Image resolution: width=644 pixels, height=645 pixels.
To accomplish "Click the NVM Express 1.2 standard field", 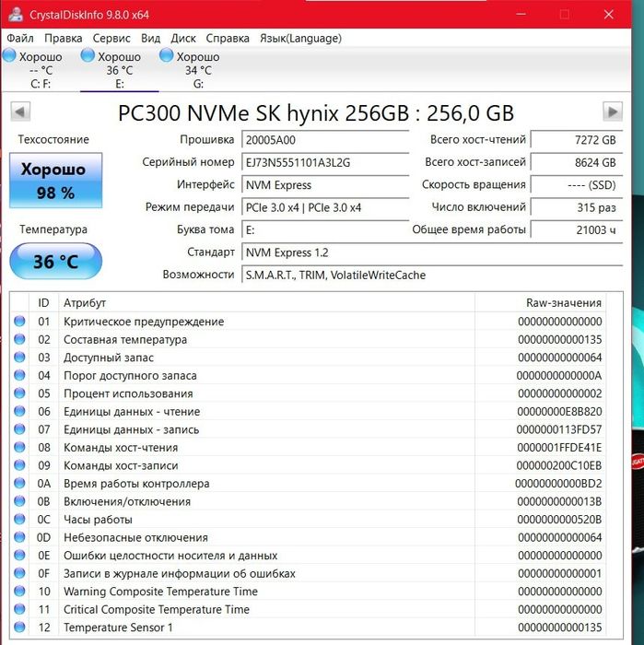I will pos(432,252).
